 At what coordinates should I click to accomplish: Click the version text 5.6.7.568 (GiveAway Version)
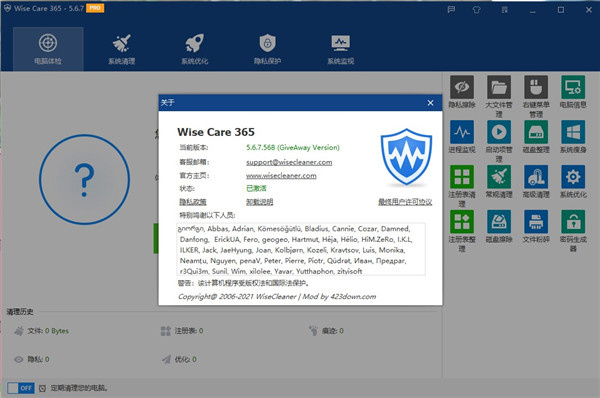coord(293,148)
